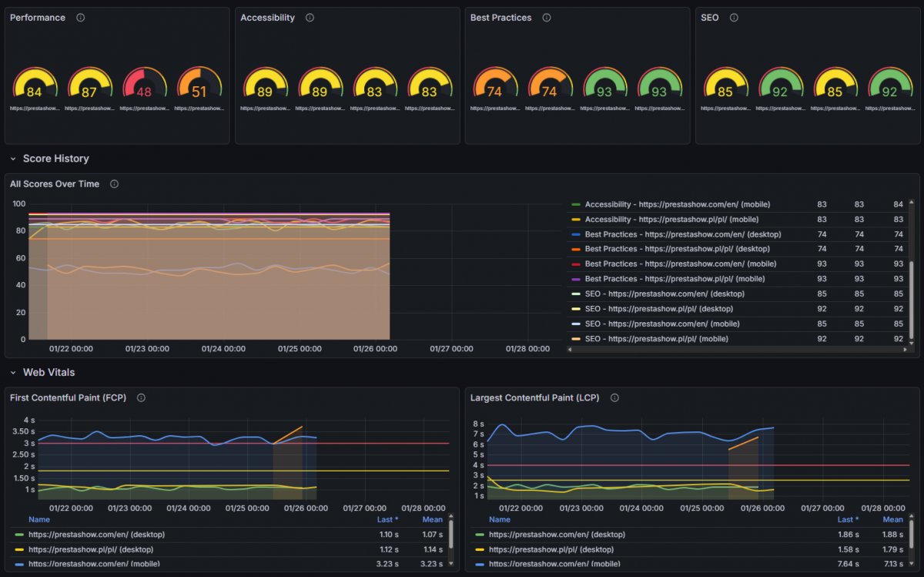This screenshot has height=577, width=924.
Task: Open the Performance panel info tooltip
Action: [x=80, y=17]
